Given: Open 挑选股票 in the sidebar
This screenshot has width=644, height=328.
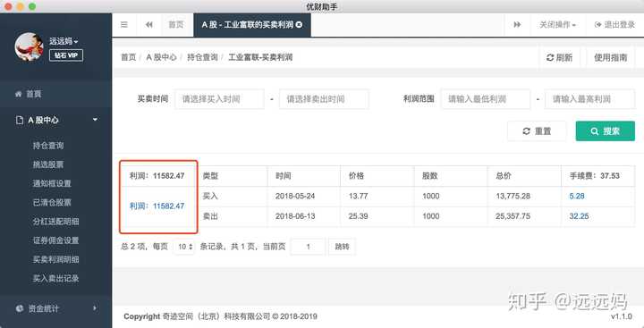Looking at the screenshot, I should pyautogui.click(x=48, y=164).
